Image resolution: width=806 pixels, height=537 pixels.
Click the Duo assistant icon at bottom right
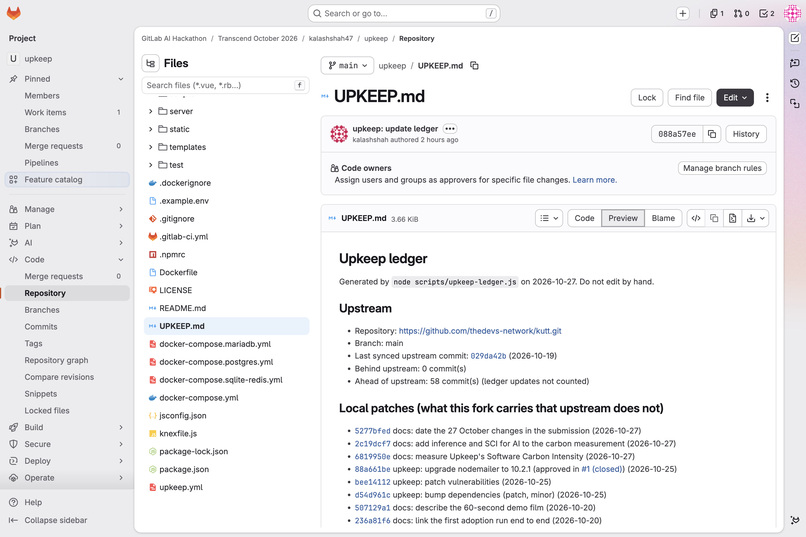[x=795, y=520]
